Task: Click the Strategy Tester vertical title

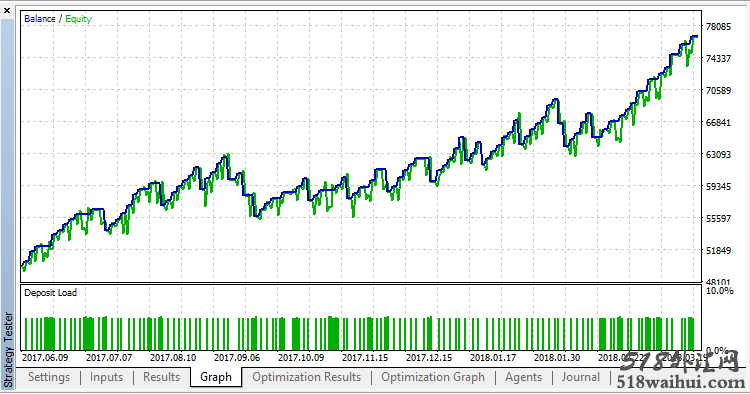Action: pos(8,350)
